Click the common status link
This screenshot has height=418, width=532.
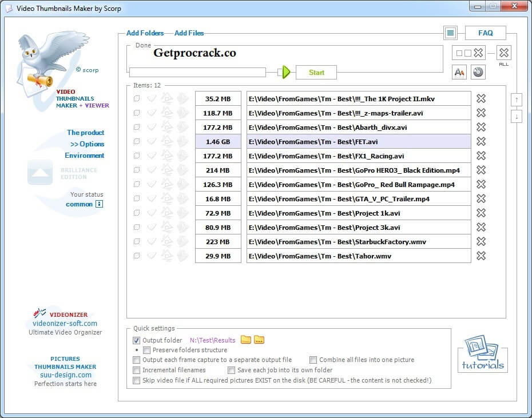click(x=79, y=204)
